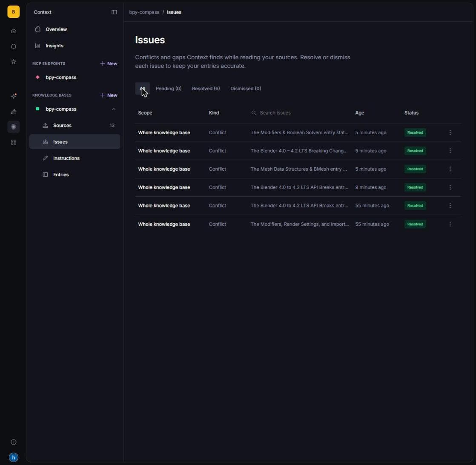This screenshot has height=465, width=476.
Task: Click the Kind column header
Action: (x=214, y=113)
